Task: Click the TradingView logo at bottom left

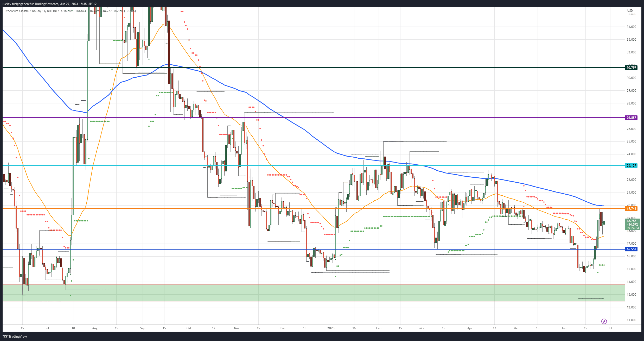Action: [x=15, y=336]
